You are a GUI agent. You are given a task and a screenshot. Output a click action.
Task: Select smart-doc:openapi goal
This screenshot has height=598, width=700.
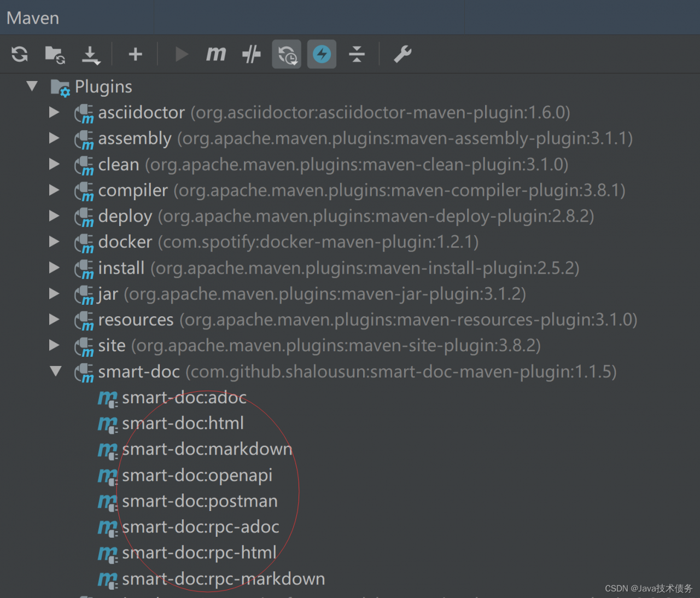350,475
